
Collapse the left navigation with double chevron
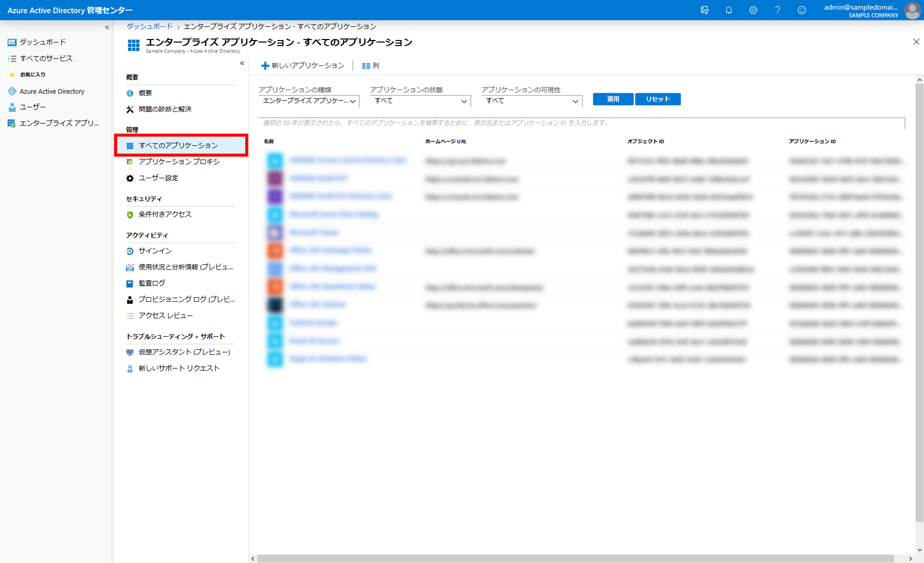tap(107, 27)
